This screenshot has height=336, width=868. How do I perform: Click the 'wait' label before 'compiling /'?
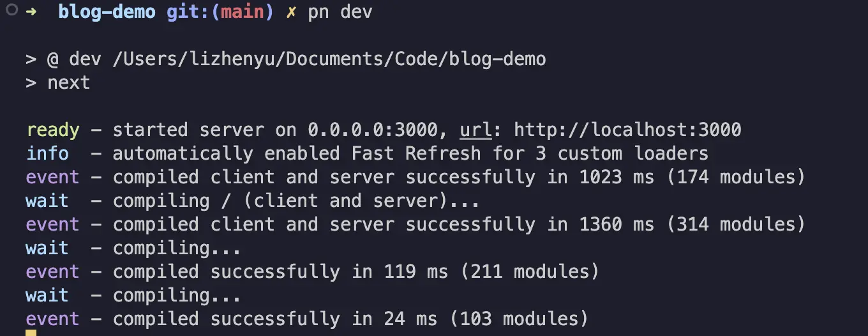[47, 201]
